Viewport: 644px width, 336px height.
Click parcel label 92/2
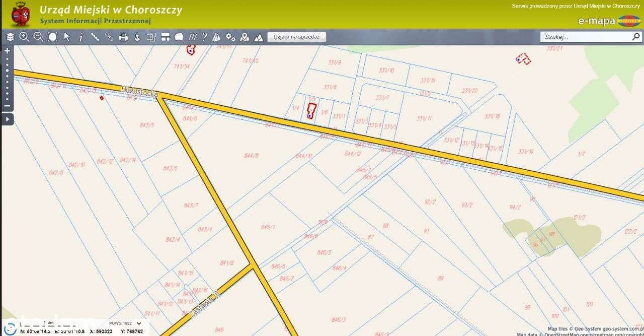click(x=430, y=202)
